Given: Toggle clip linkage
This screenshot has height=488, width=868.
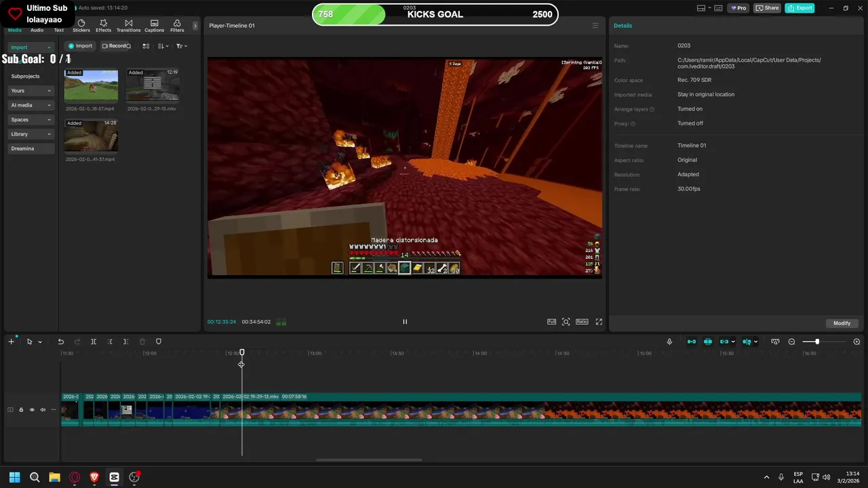Looking at the screenshot, I should (724, 342).
